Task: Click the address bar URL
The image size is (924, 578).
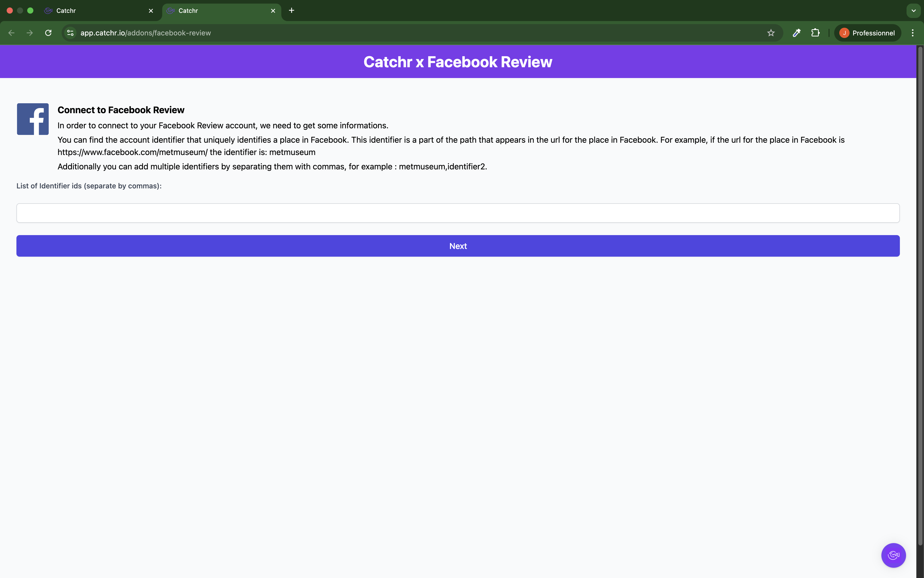Action: (146, 33)
